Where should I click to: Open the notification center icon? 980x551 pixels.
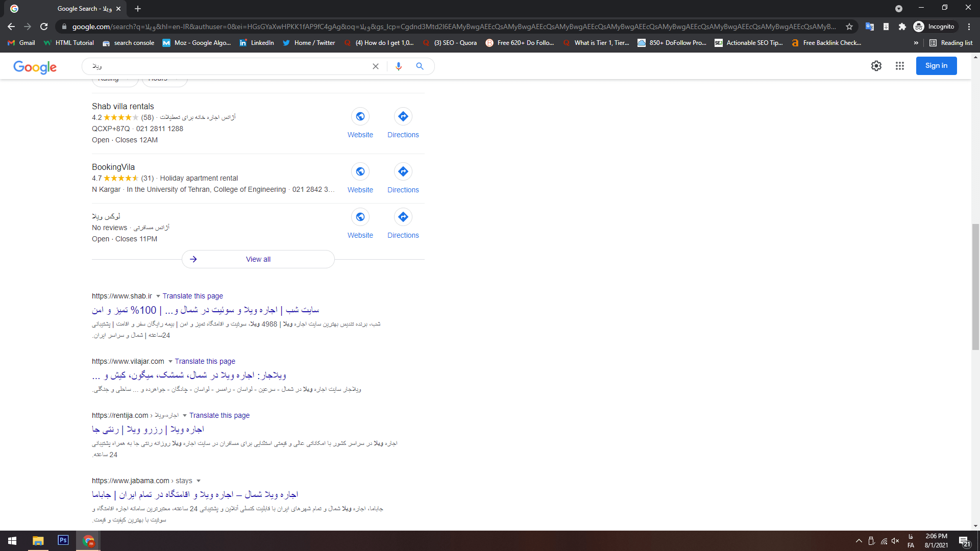point(964,541)
